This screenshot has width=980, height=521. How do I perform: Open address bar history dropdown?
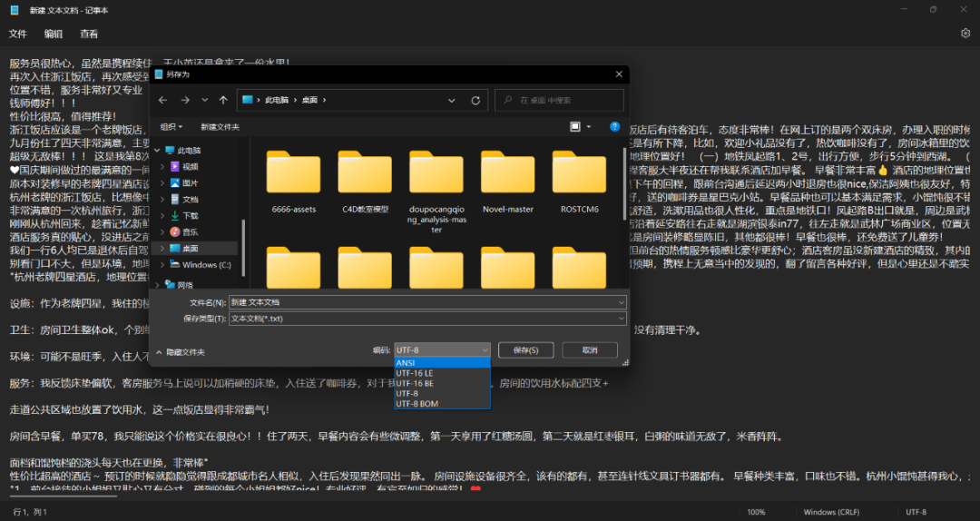pos(451,100)
